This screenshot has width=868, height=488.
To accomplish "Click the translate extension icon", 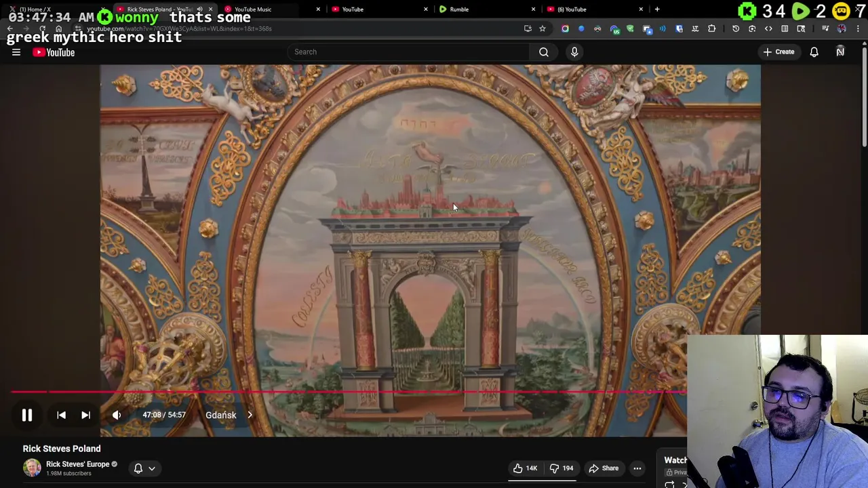I will point(695,28).
